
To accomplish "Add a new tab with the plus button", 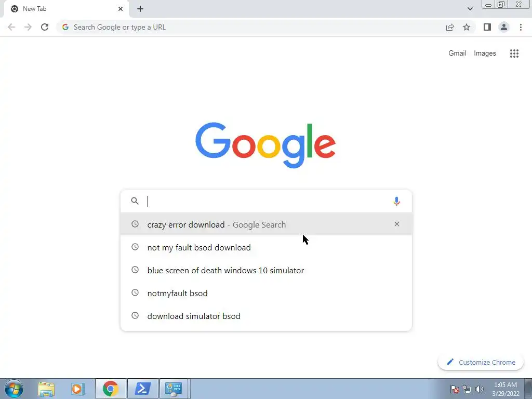I will [140, 9].
